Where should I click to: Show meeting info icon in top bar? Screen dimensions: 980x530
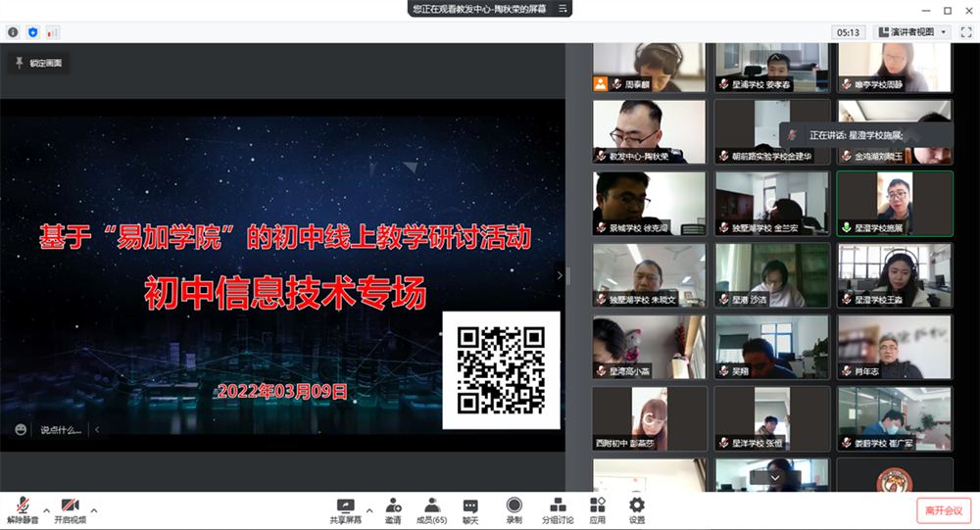[x=13, y=32]
